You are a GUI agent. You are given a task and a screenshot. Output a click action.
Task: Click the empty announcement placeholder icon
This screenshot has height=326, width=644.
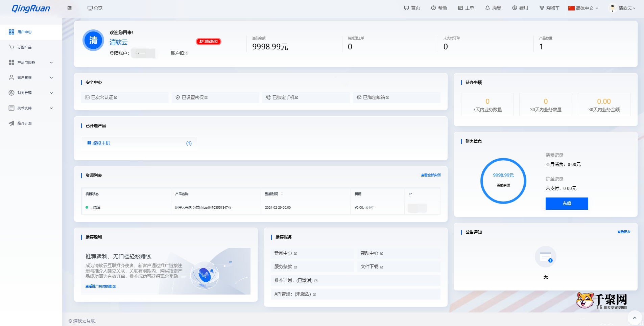pyautogui.click(x=546, y=257)
